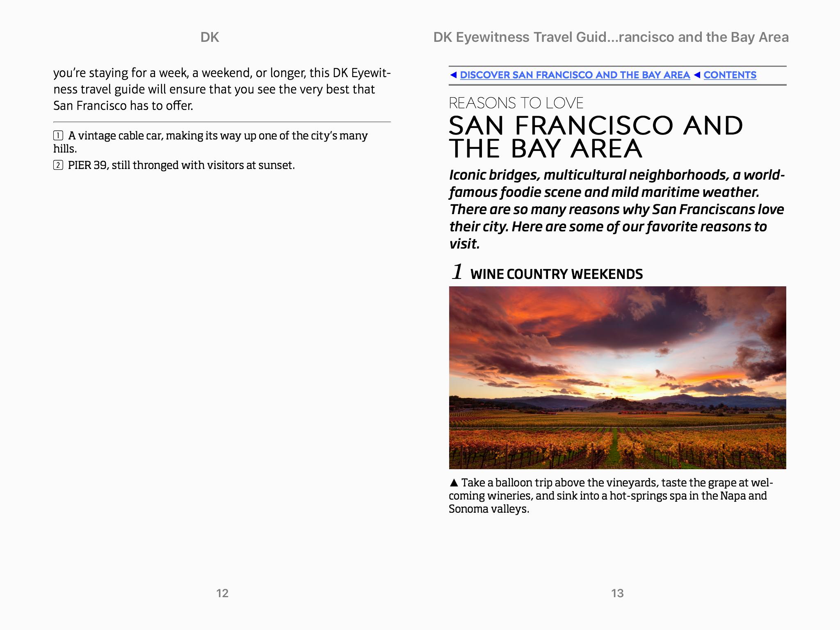Click the blue triangle before the DISCOVER link

coord(453,75)
